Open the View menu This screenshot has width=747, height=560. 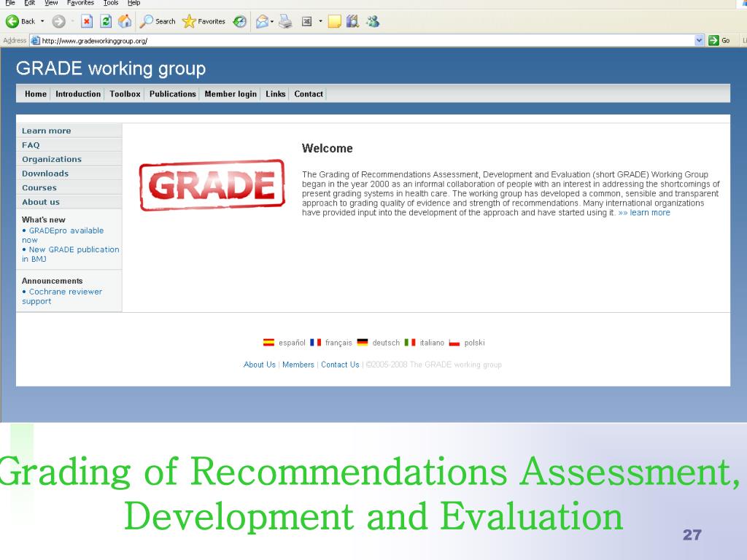51,3
